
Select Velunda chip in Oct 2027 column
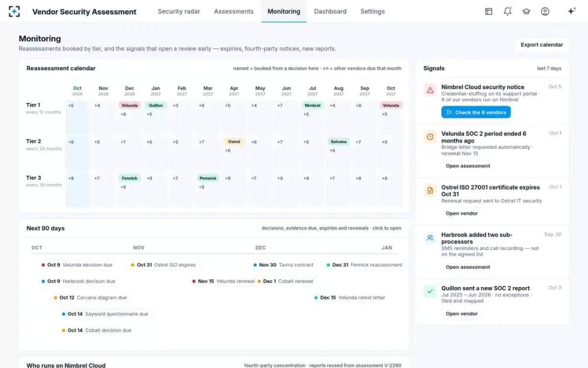(x=391, y=105)
